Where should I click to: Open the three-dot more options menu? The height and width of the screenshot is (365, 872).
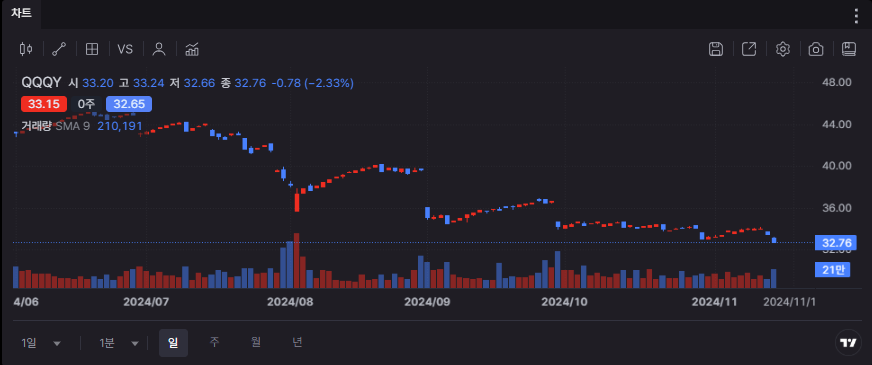[856, 16]
